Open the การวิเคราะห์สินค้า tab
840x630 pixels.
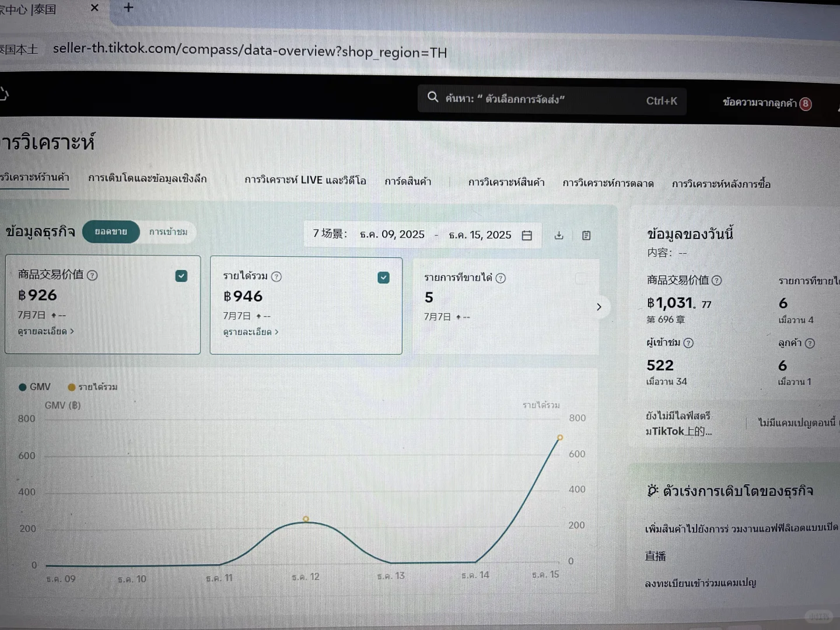(x=506, y=183)
